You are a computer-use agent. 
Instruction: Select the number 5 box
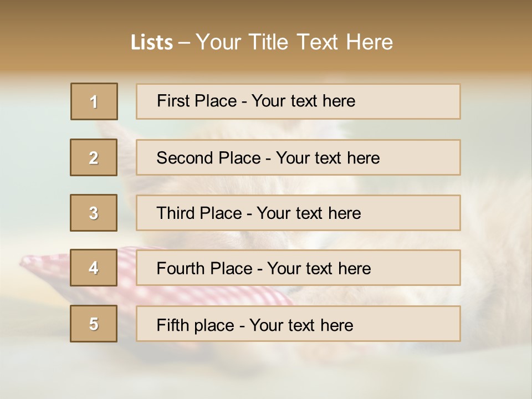pos(94,324)
